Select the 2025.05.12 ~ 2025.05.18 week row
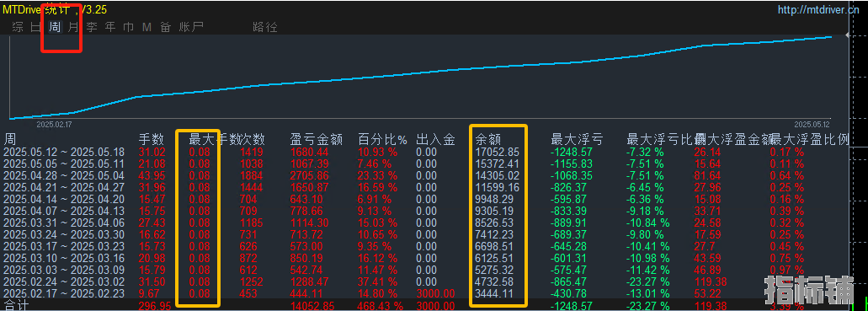This screenshot has height=311, width=868. [x=426, y=152]
